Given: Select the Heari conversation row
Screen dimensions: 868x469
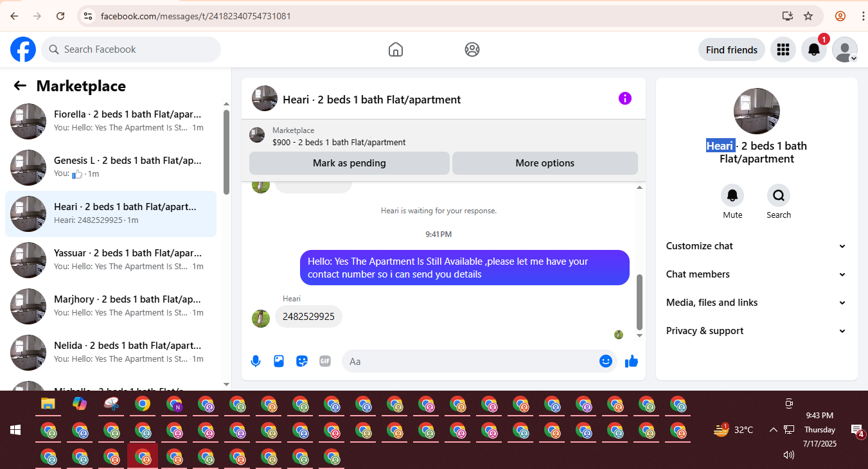Looking at the screenshot, I should (x=111, y=214).
